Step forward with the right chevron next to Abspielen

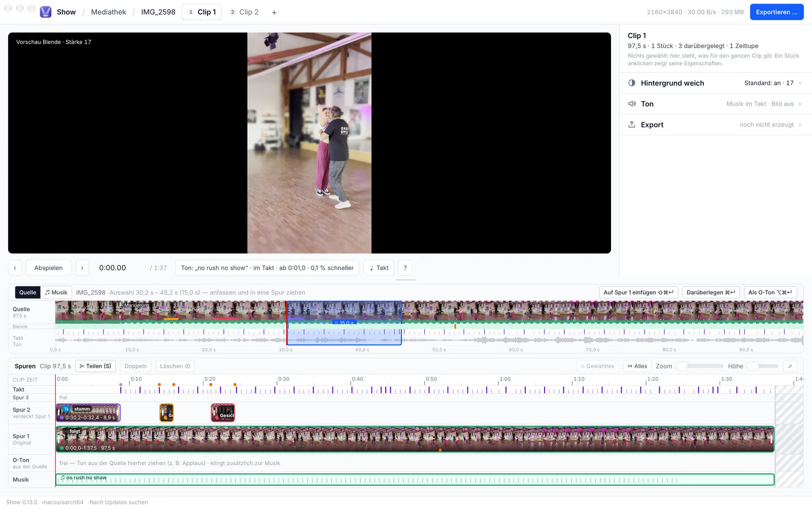click(x=82, y=268)
